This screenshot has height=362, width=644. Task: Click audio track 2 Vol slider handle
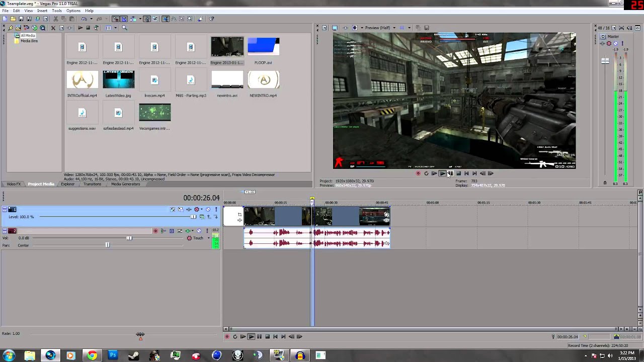tap(129, 238)
